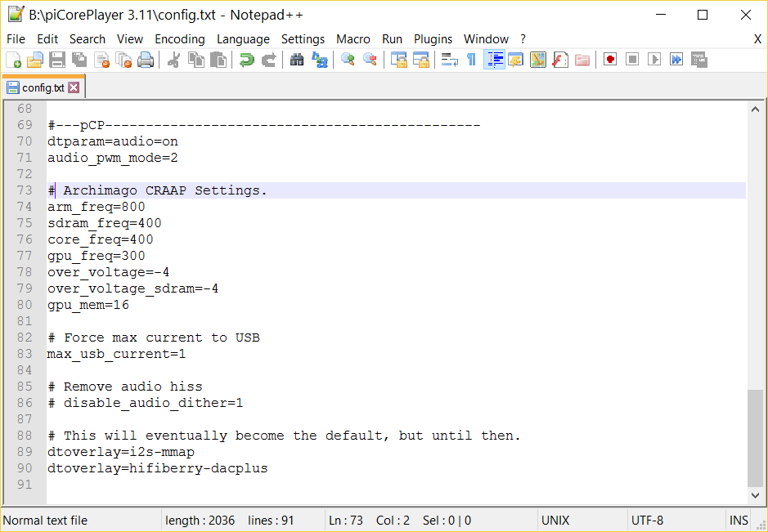768x532 pixels.
Task: Open the User Defined Language dialog icon
Action: point(516,60)
